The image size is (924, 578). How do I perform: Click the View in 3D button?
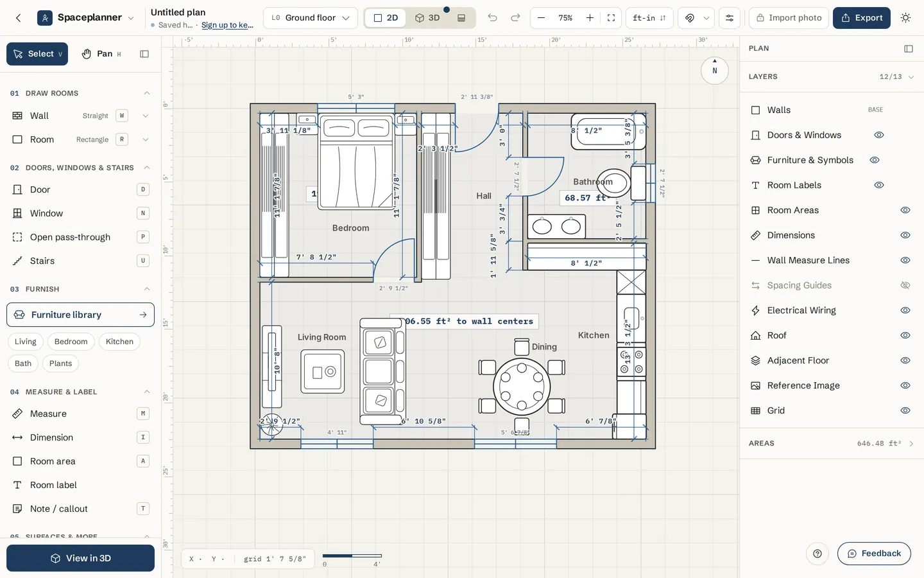[80, 558]
